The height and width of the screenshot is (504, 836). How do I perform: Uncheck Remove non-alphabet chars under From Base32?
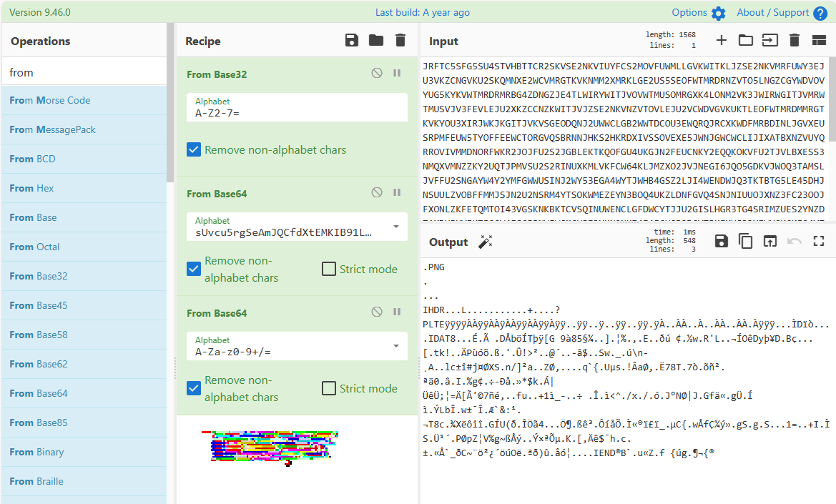[x=193, y=150]
